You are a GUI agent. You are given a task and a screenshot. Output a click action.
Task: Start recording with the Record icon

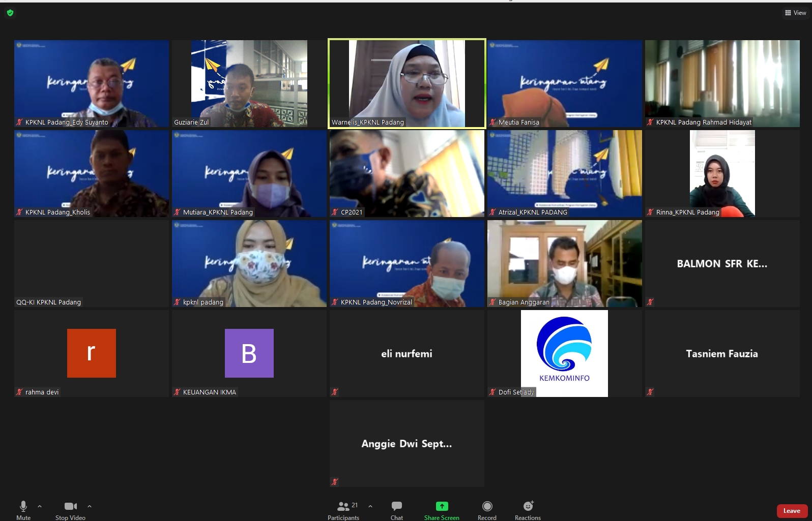click(487, 506)
